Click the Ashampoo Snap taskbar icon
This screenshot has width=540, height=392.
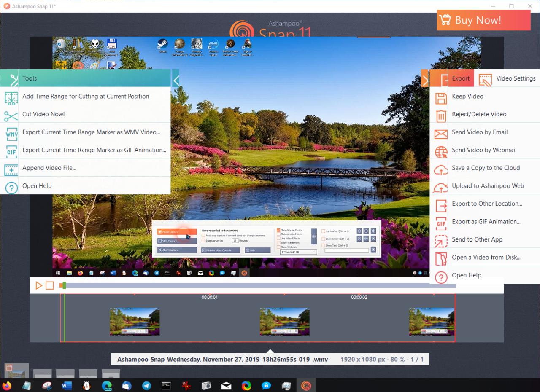[x=306, y=385]
